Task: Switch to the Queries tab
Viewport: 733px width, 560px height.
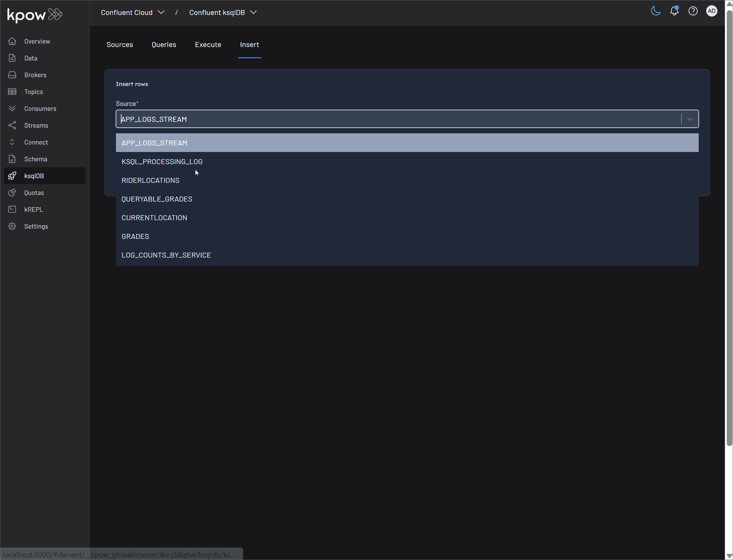Action: tap(164, 45)
